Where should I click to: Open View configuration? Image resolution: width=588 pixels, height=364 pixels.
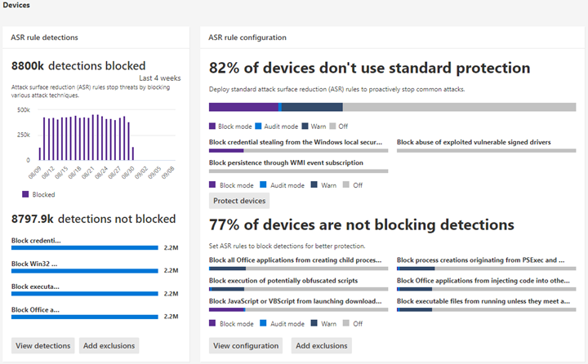point(246,346)
